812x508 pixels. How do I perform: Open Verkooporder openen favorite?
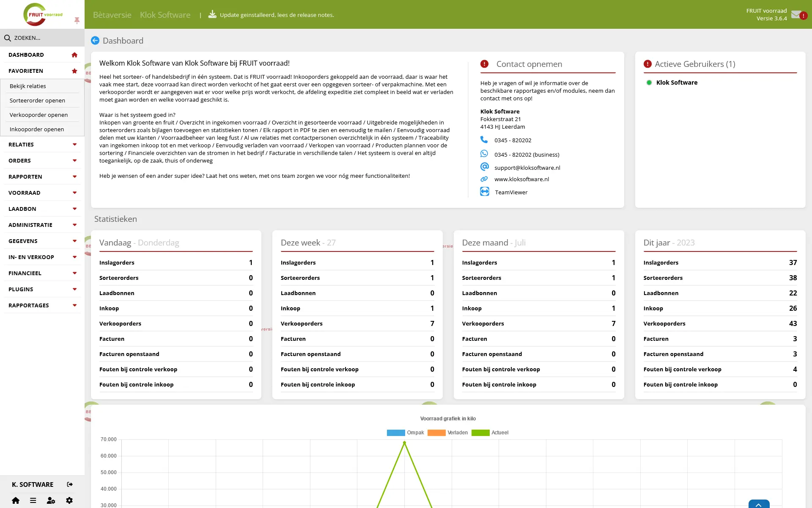point(42,115)
